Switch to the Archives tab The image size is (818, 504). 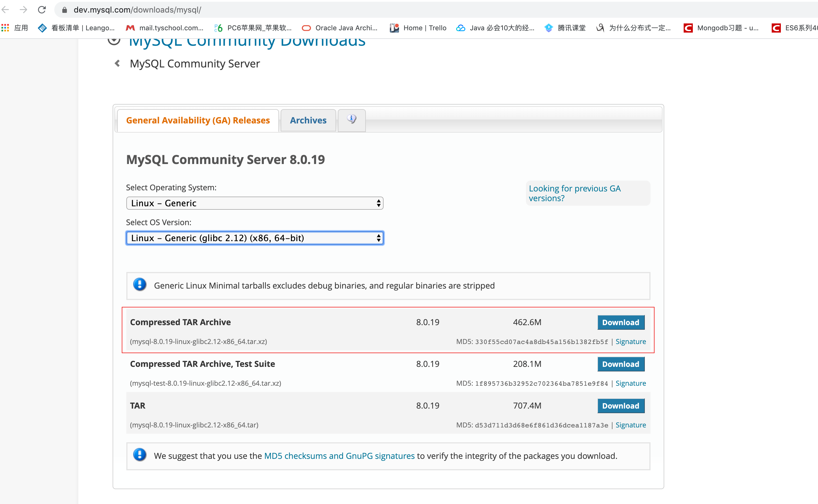(308, 120)
